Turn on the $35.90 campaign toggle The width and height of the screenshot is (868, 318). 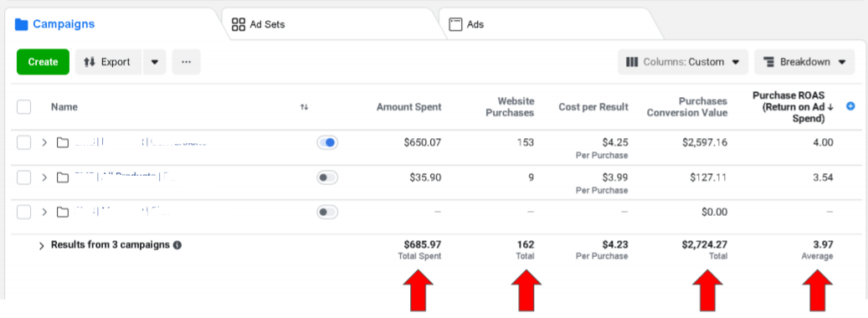(x=327, y=177)
